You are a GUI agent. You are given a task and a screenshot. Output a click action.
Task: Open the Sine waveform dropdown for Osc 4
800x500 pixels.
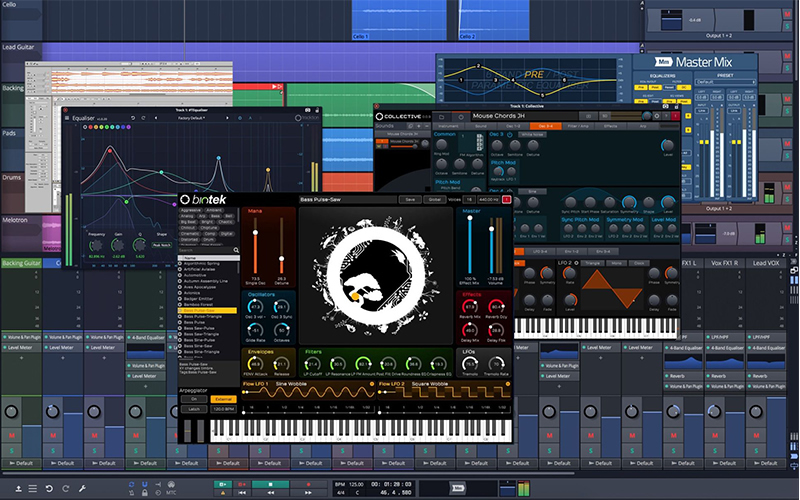532,191
